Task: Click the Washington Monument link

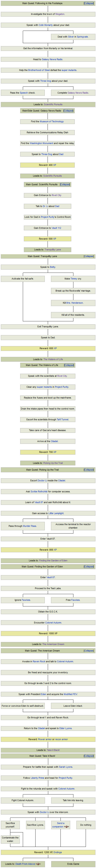Action: tap(41, 143)
